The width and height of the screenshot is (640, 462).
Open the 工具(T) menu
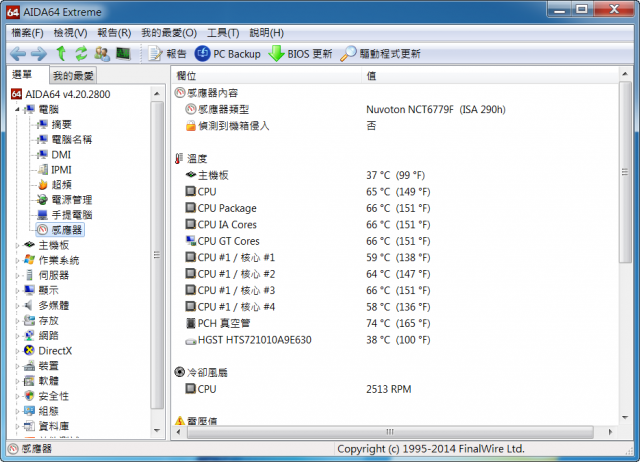click(x=223, y=33)
